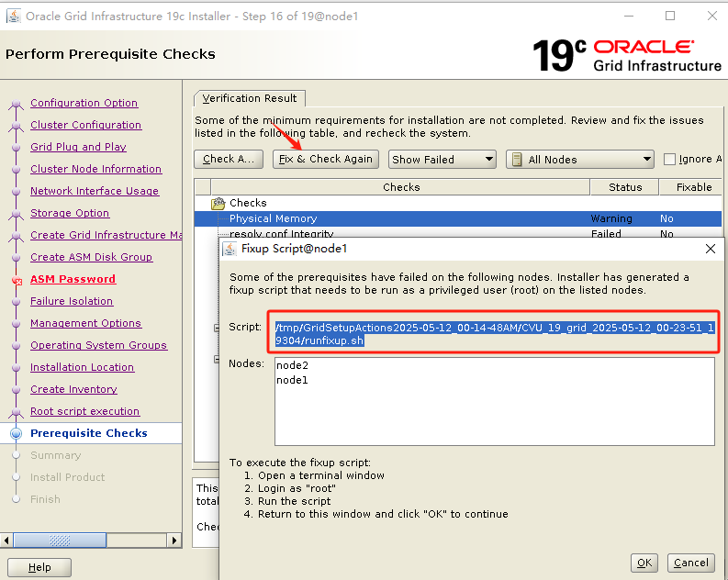
Task: Click the Prerequisite Checks current step bullet
Action: [x=17, y=433]
